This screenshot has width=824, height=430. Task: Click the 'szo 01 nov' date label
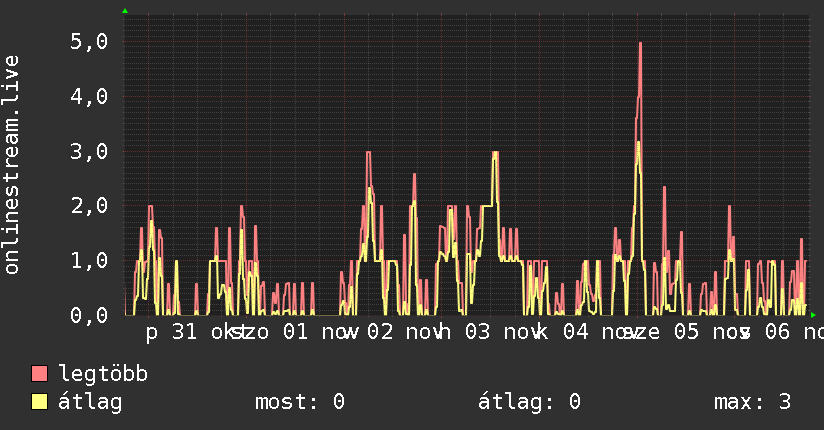(x=295, y=332)
